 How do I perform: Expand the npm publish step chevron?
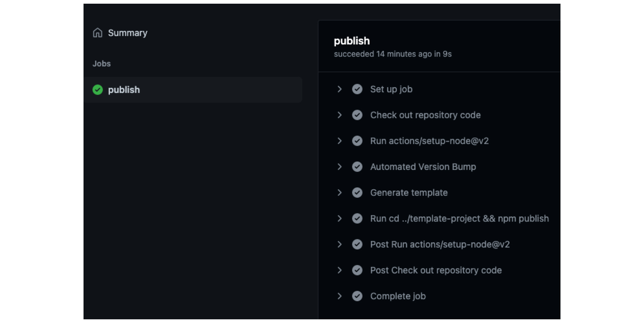pos(339,218)
